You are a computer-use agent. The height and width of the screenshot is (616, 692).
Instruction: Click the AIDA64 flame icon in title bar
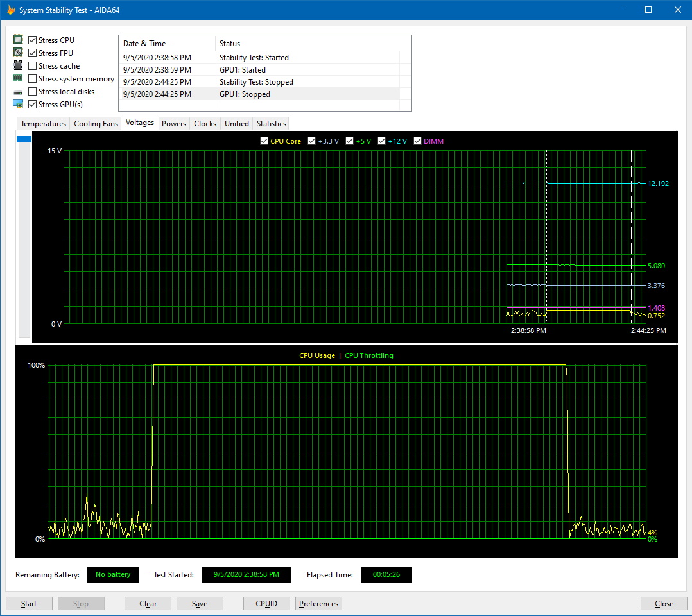click(10, 10)
